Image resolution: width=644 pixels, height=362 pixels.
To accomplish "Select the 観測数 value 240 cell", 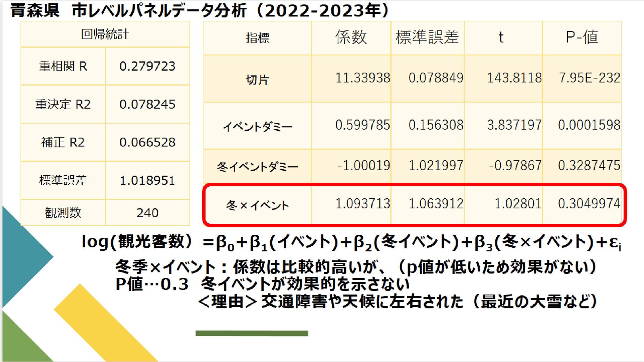I will 147,213.
